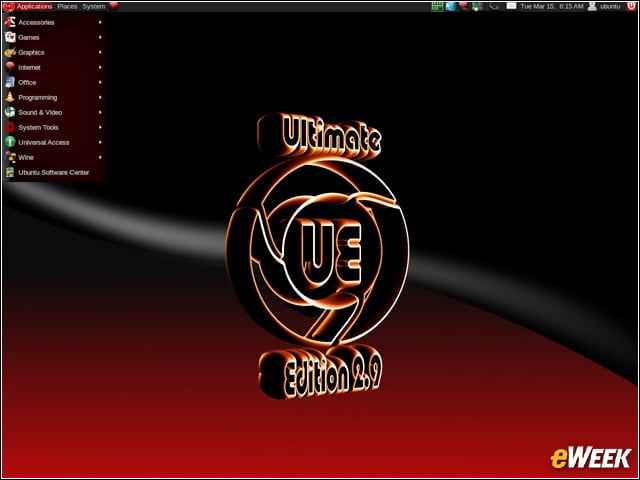The image size is (640, 480).
Task: Click the Office category icon
Action: click(x=10, y=82)
